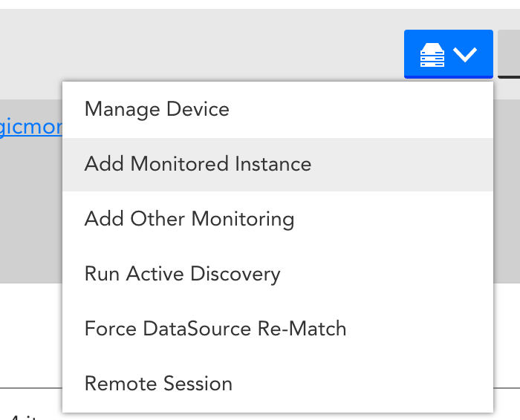Select Add Other Monitoring option
The width and height of the screenshot is (520, 420).
point(278,219)
